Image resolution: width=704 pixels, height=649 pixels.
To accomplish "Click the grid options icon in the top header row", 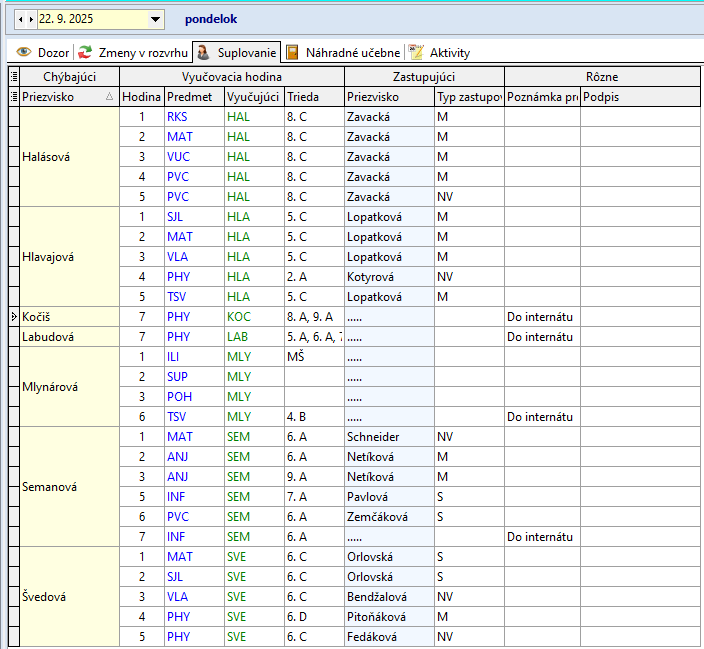I will click(x=13, y=77).
